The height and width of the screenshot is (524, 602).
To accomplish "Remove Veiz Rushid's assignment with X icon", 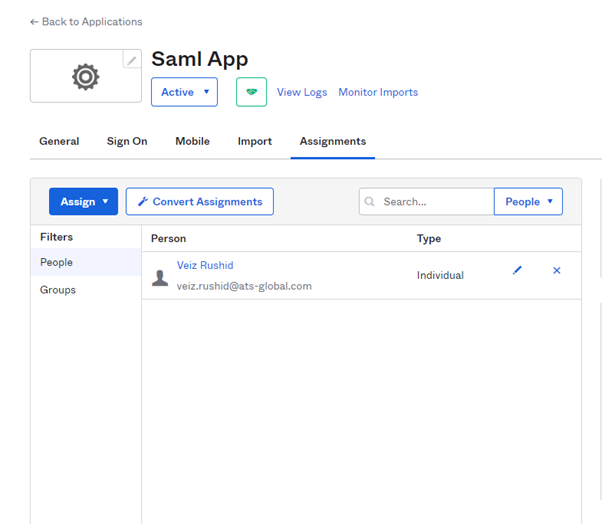I will click(x=557, y=271).
